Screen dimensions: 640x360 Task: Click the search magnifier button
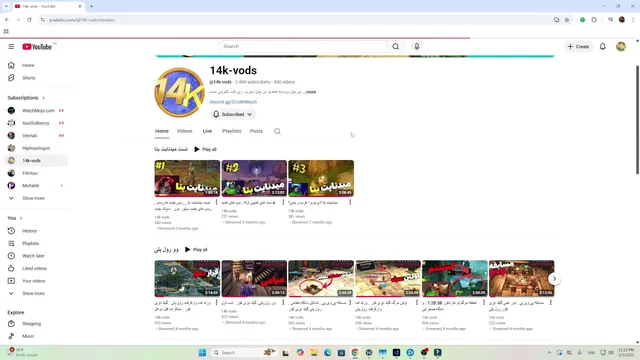(x=396, y=47)
